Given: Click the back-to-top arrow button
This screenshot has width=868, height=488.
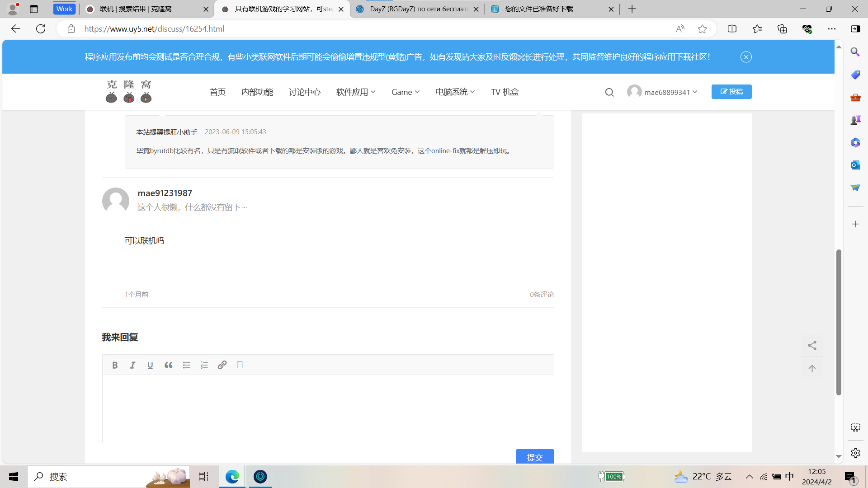Looking at the screenshot, I should pos(812,369).
